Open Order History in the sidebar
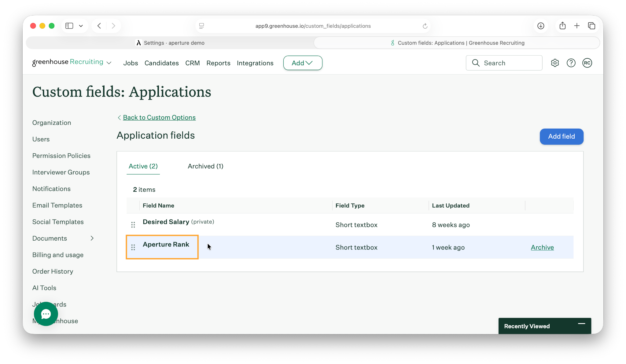The image size is (626, 364). coord(53,271)
